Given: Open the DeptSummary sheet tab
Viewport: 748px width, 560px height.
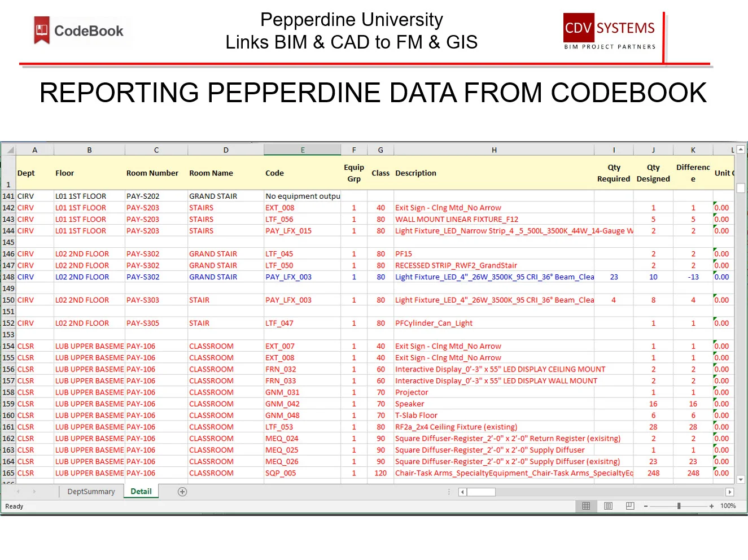Looking at the screenshot, I should click(91, 492).
